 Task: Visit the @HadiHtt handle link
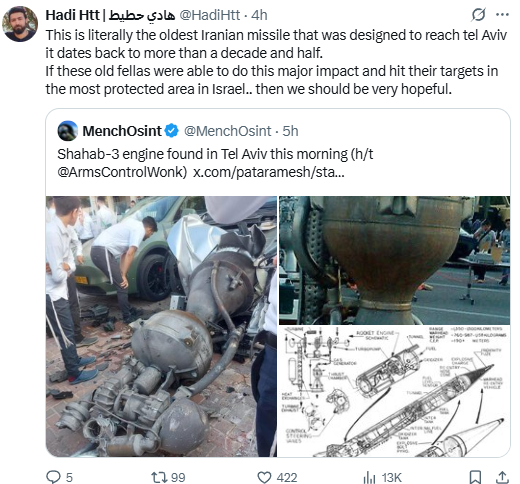pos(210,15)
